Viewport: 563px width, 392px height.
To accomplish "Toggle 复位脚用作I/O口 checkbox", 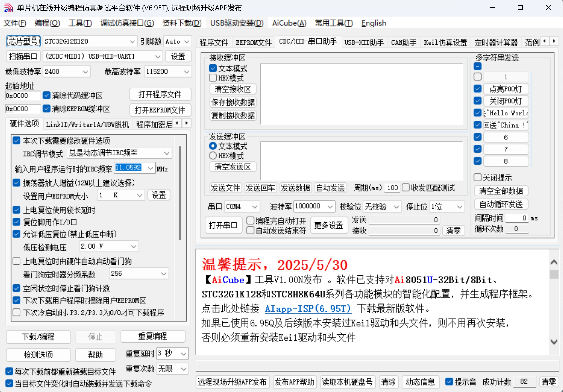I will (x=16, y=222).
